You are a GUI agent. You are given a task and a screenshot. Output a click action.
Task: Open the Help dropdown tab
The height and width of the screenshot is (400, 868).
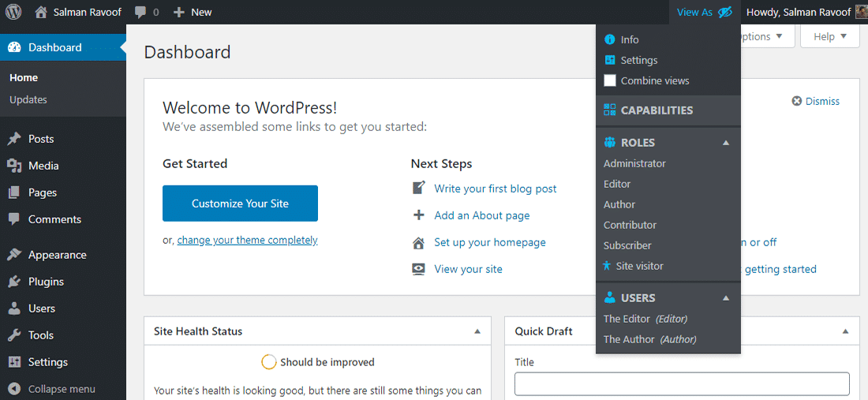829,36
